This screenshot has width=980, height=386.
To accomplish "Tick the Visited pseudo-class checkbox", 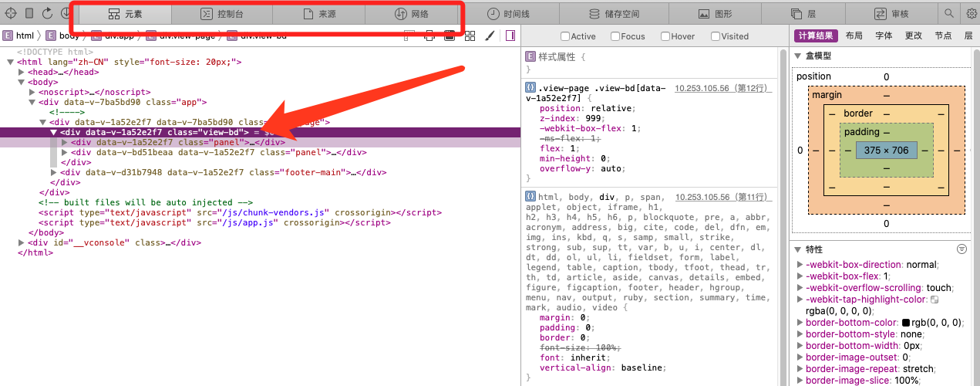I will point(716,36).
